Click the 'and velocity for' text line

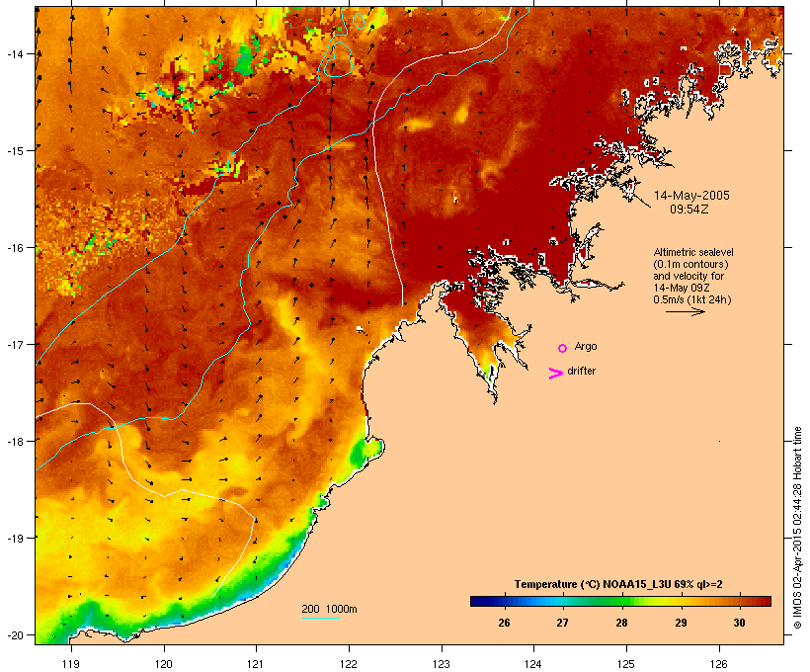pyautogui.click(x=688, y=276)
